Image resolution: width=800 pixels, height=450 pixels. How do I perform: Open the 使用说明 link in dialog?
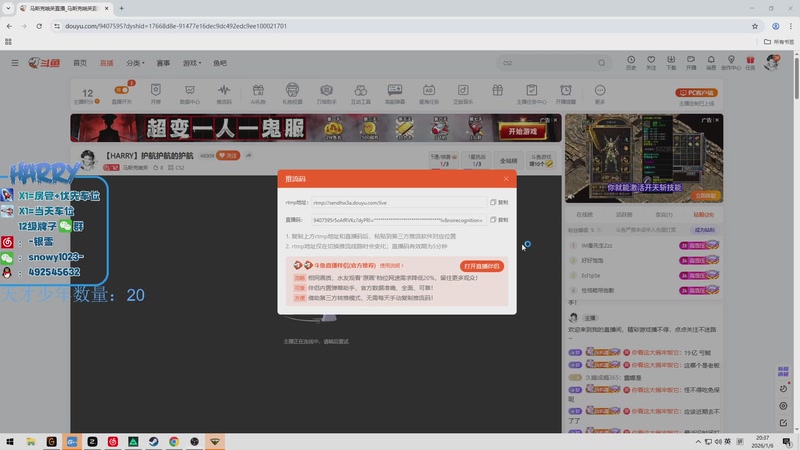coord(391,265)
